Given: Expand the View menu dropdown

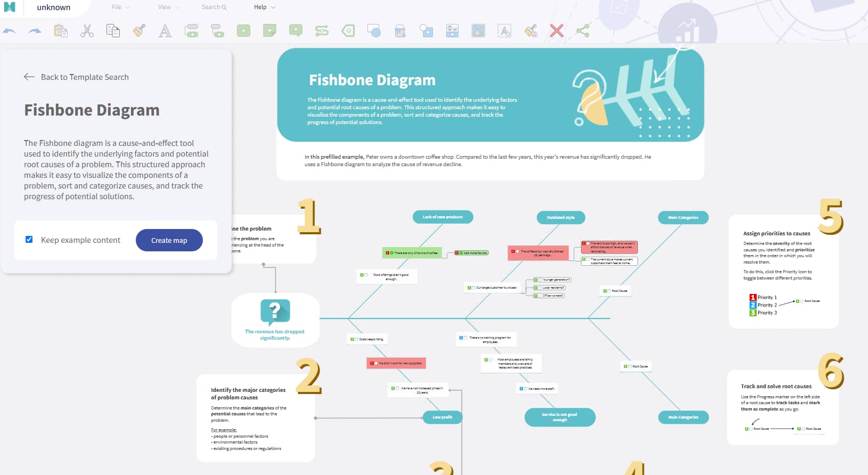Looking at the screenshot, I should click(168, 7).
